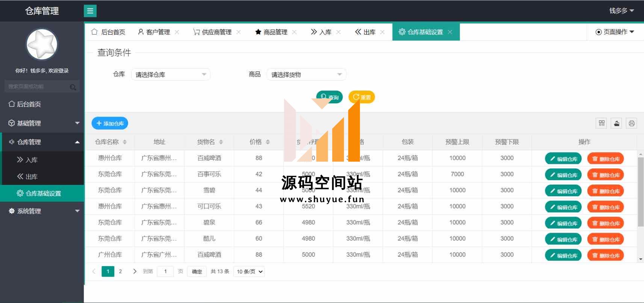Click the 确定 pagination button
Screen dimensions: 644x303
pyautogui.click(x=197, y=271)
